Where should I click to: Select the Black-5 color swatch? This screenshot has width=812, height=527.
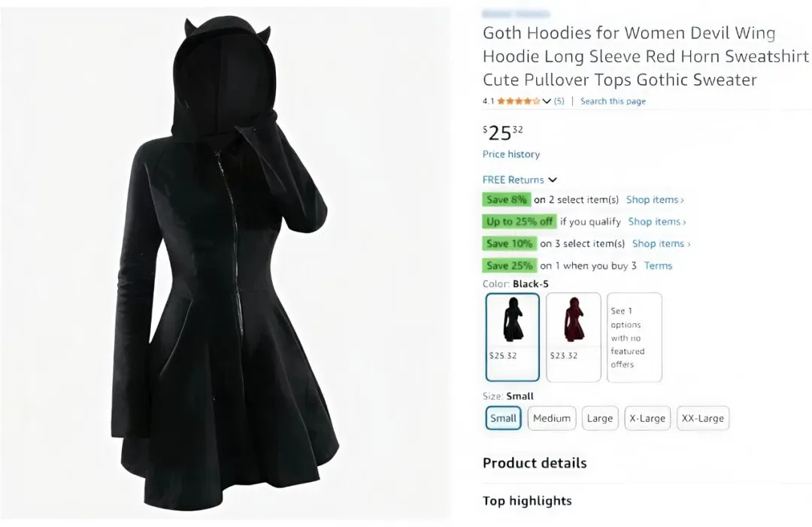click(513, 337)
